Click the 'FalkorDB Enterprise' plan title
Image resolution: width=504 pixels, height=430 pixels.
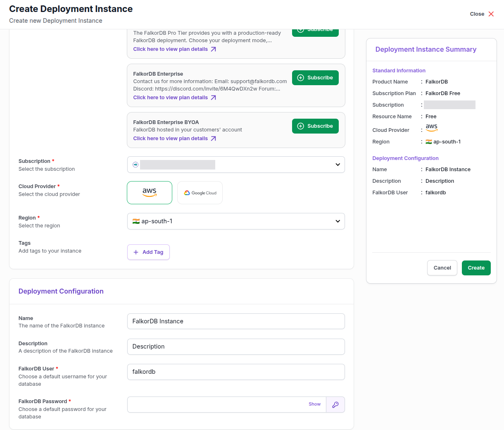coord(158,74)
